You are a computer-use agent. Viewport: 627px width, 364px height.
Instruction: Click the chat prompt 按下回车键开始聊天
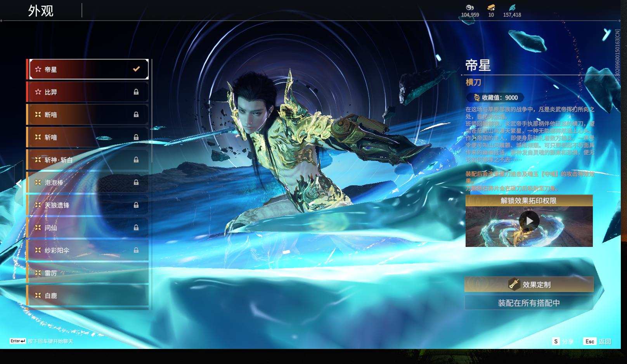point(50,341)
